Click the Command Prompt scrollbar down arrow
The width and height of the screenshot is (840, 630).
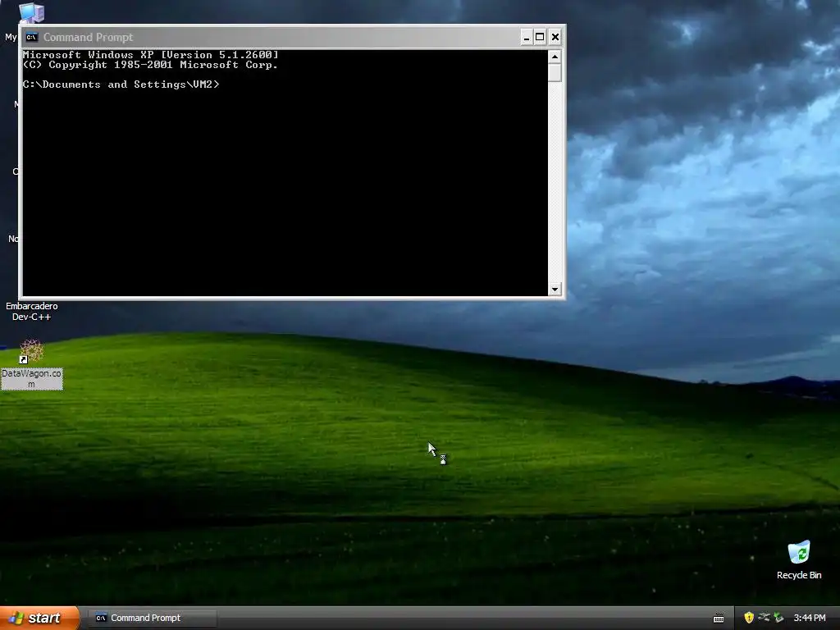click(555, 290)
